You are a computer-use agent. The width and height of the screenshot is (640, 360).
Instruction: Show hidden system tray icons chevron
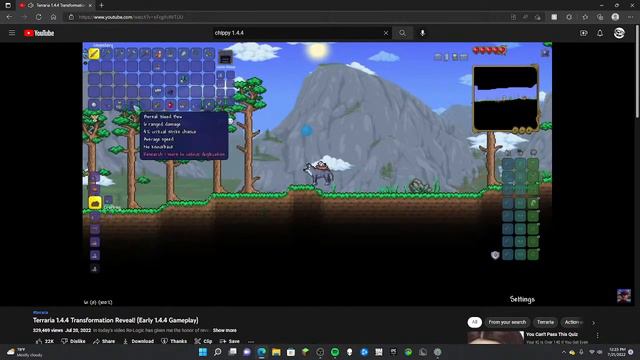click(x=564, y=352)
